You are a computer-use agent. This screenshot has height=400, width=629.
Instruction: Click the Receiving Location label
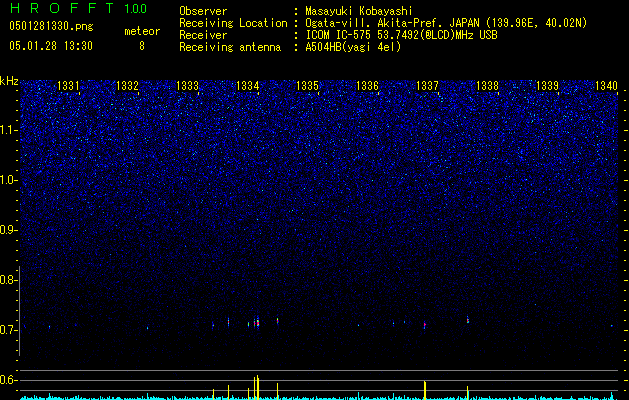tap(233, 23)
